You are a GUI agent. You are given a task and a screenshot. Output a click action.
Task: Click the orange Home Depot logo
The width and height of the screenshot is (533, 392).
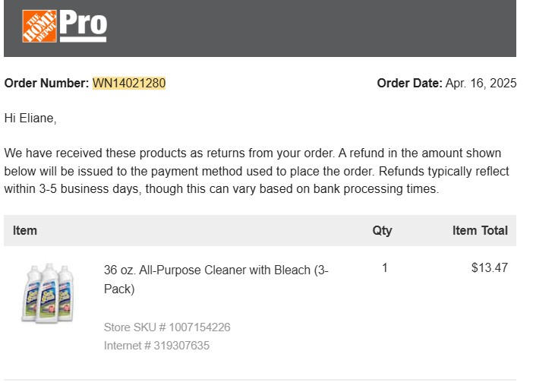(x=39, y=27)
